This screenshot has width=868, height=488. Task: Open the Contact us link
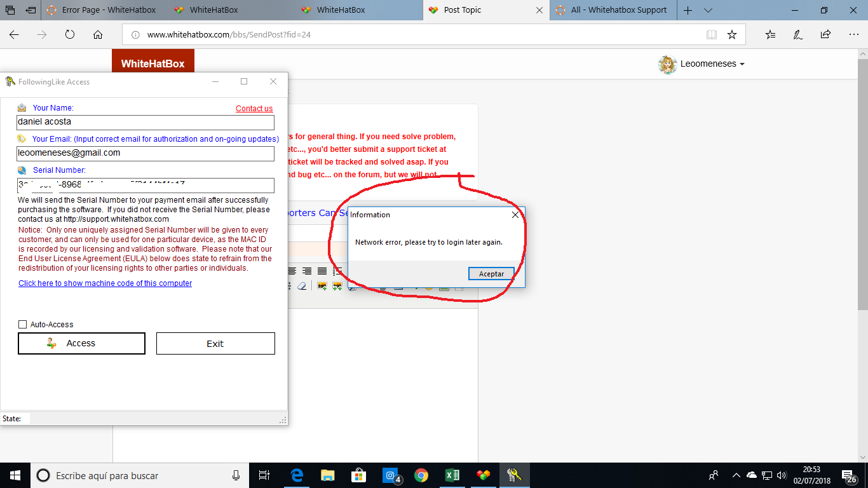click(254, 109)
